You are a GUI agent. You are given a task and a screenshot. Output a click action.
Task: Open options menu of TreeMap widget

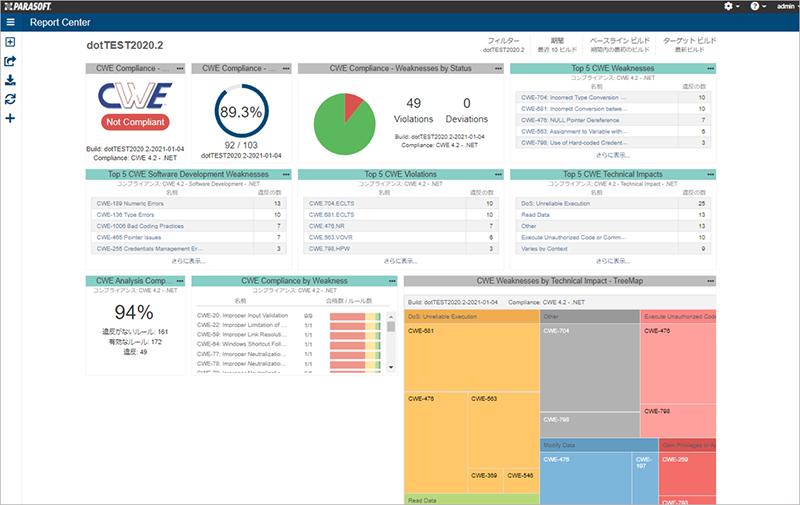[x=710, y=281]
